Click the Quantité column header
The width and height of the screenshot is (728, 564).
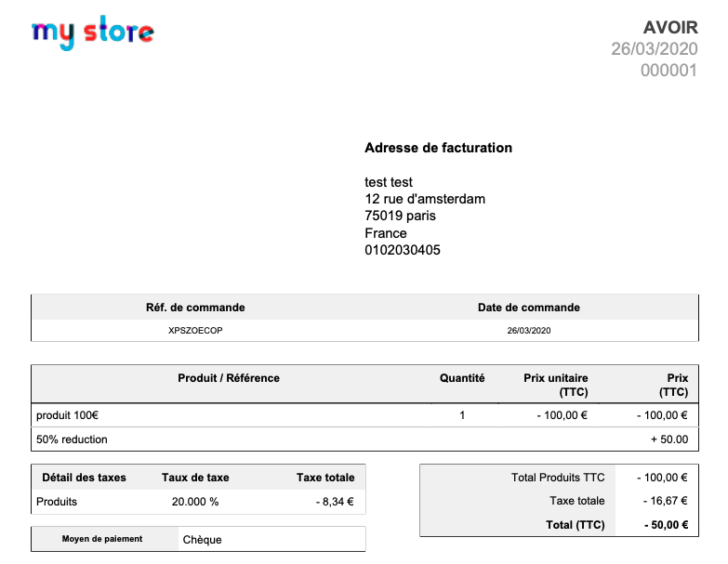click(x=462, y=378)
